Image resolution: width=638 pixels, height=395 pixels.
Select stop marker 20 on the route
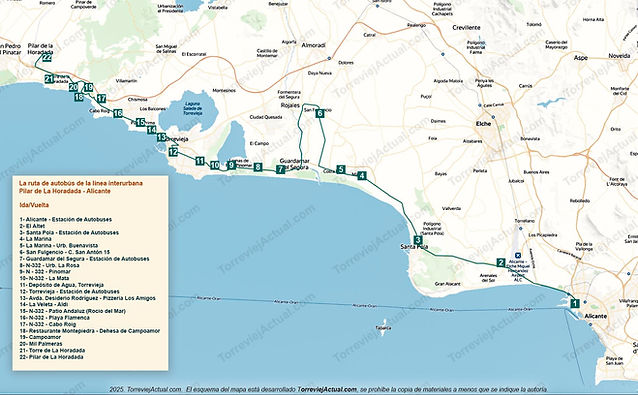coord(73,87)
